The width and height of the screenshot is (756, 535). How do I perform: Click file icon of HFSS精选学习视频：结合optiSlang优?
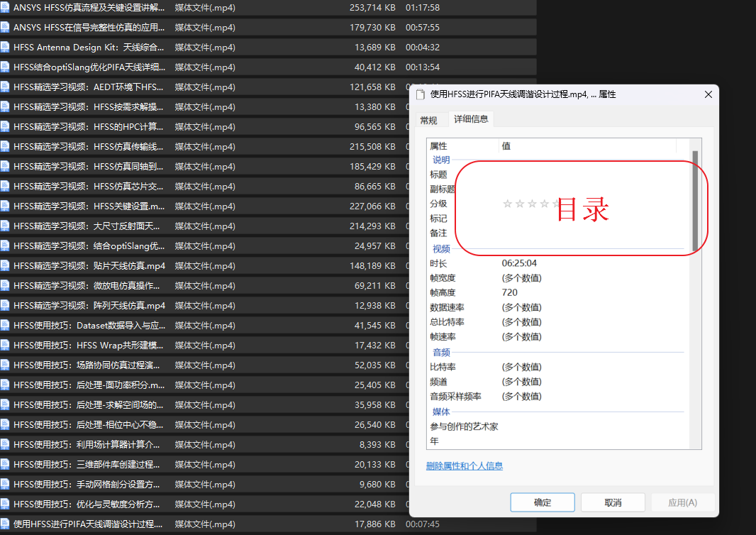pos(5,246)
